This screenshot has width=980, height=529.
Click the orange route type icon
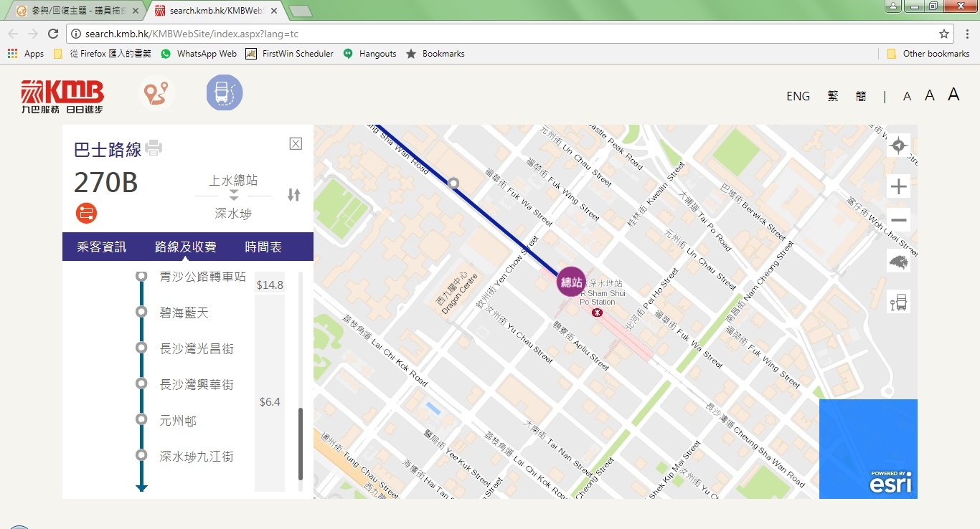tap(86, 213)
